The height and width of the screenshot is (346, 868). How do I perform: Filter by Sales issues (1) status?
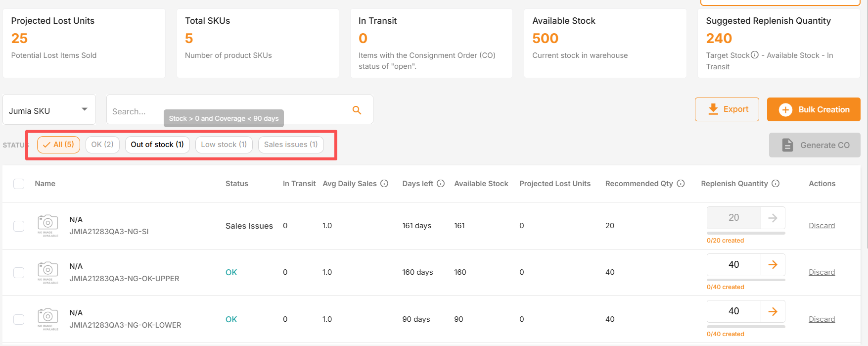(x=291, y=145)
